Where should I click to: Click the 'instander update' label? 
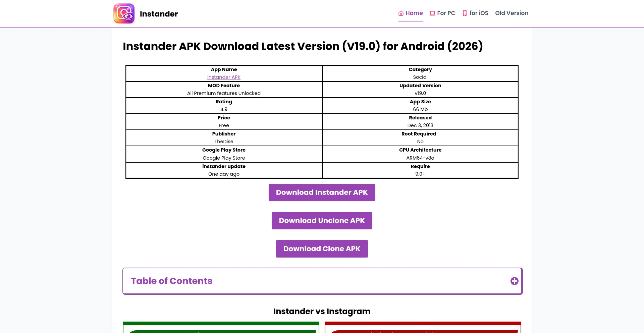coord(224,166)
